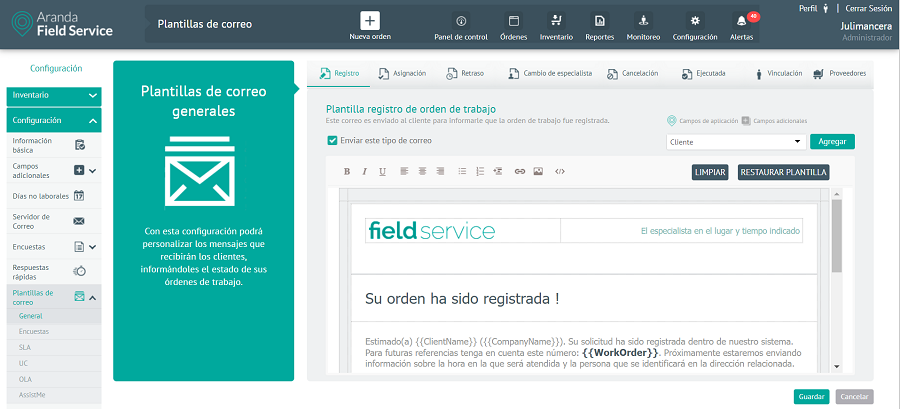Click the editor scrollbar down arrow
This screenshot has height=409, width=900.
[836, 367]
